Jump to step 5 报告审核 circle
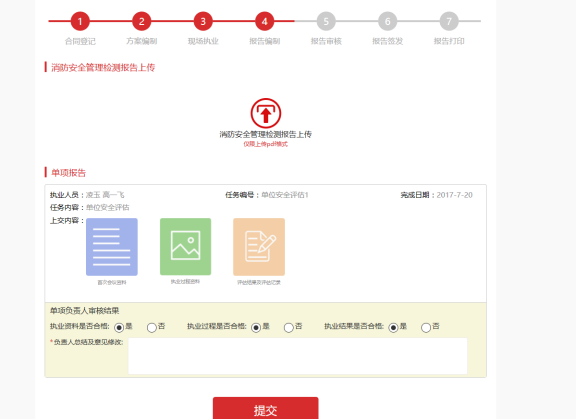Image resolution: width=576 pixels, height=419 pixels. pos(326,21)
